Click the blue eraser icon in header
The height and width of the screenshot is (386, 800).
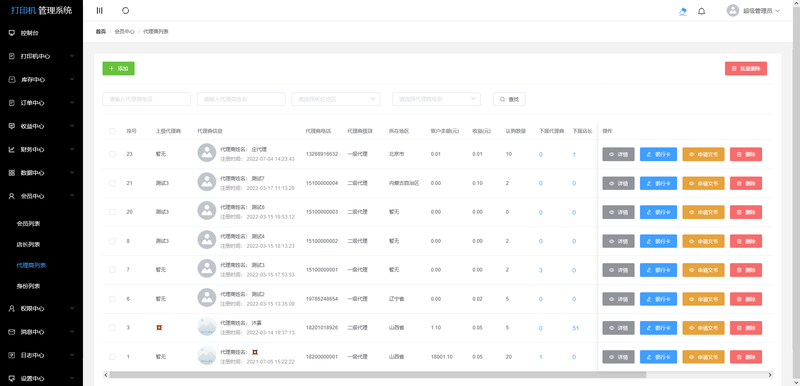(x=683, y=11)
